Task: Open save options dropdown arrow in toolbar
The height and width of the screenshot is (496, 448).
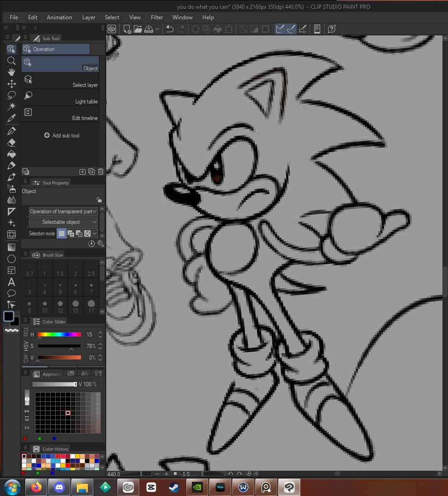Action: coord(157,29)
